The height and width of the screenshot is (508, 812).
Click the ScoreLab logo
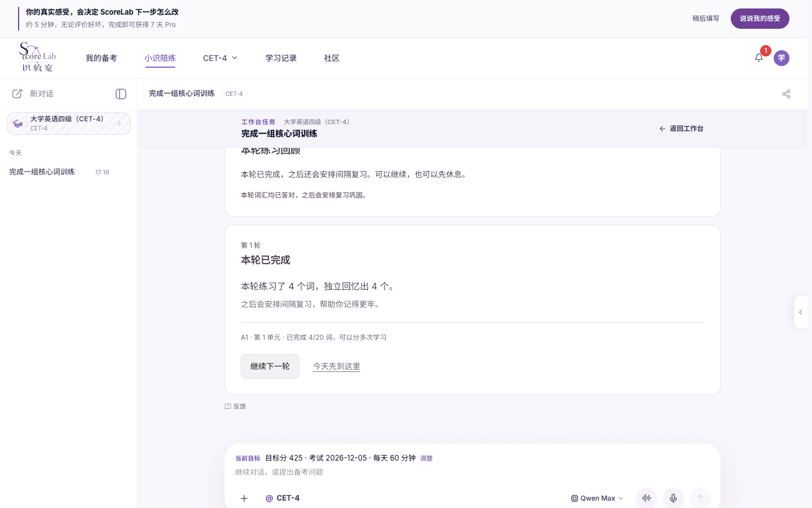(37, 57)
